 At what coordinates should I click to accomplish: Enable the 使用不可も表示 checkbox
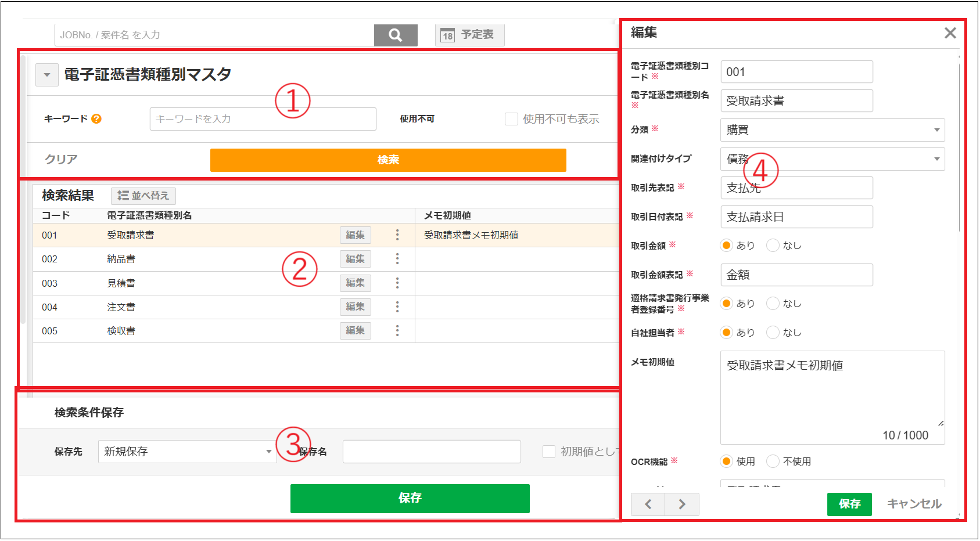point(511,118)
